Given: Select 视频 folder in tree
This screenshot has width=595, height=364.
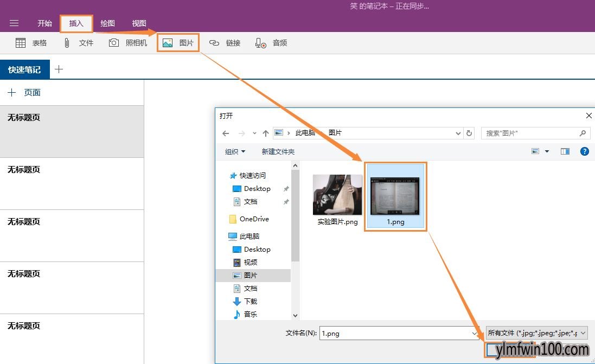Looking at the screenshot, I should click(x=245, y=262).
